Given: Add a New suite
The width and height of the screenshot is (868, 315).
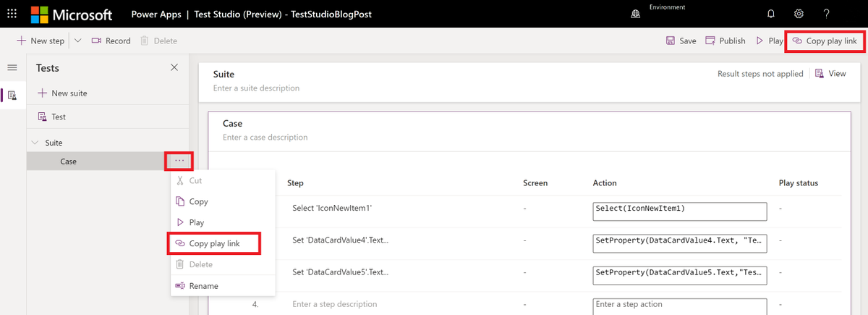Looking at the screenshot, I should [x=62, y=93].
